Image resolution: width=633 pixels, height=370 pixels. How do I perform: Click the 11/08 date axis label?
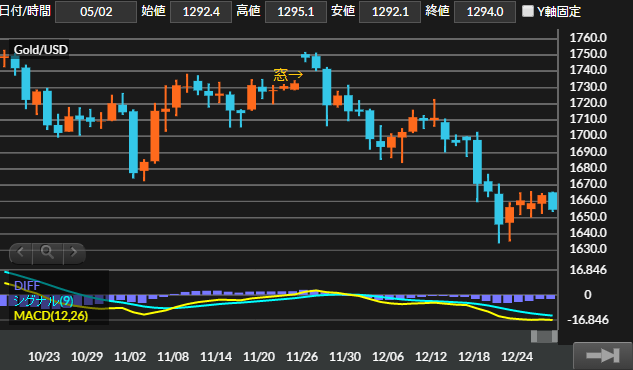click(173, 357)
